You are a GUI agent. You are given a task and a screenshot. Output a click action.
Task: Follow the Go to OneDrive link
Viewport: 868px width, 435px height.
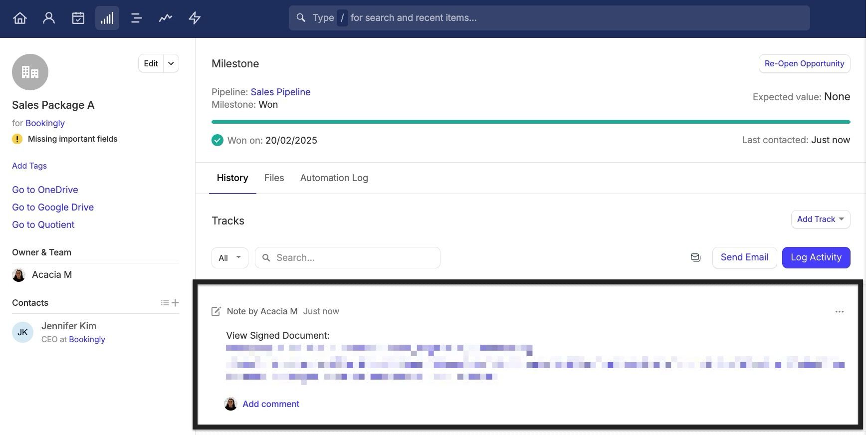(x=45, y=190)
